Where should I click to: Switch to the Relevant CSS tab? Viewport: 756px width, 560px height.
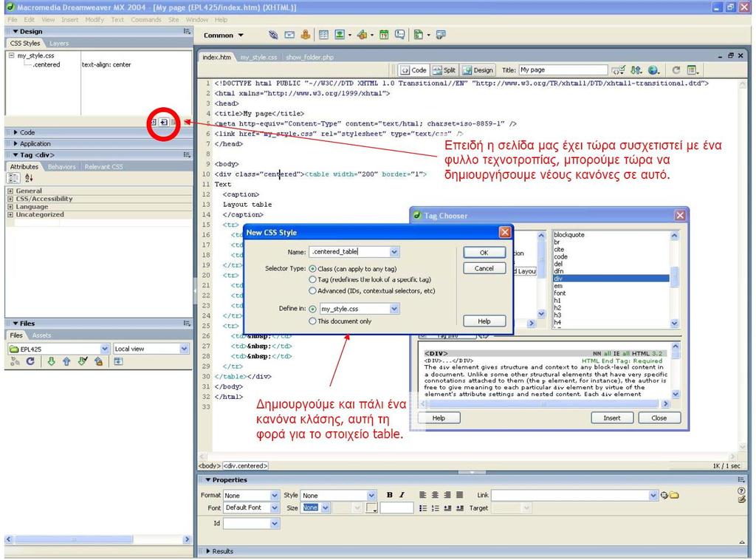[103, 167]
